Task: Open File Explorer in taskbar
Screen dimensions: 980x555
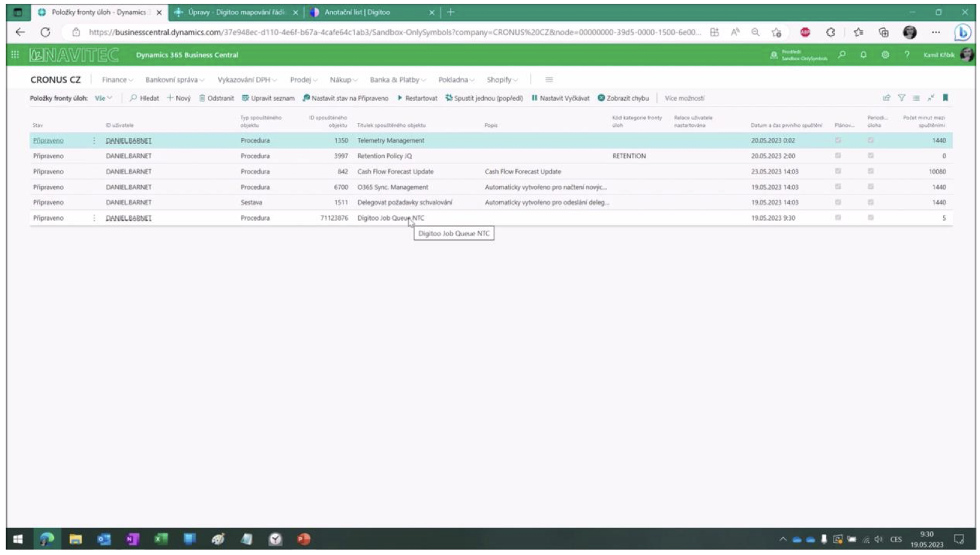Action: pos(75,539)
